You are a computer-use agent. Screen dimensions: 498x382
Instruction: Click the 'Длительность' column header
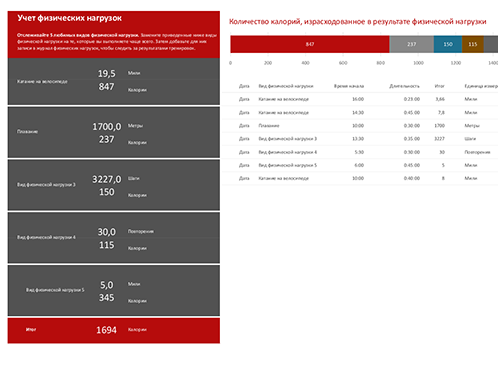[404, 86]
